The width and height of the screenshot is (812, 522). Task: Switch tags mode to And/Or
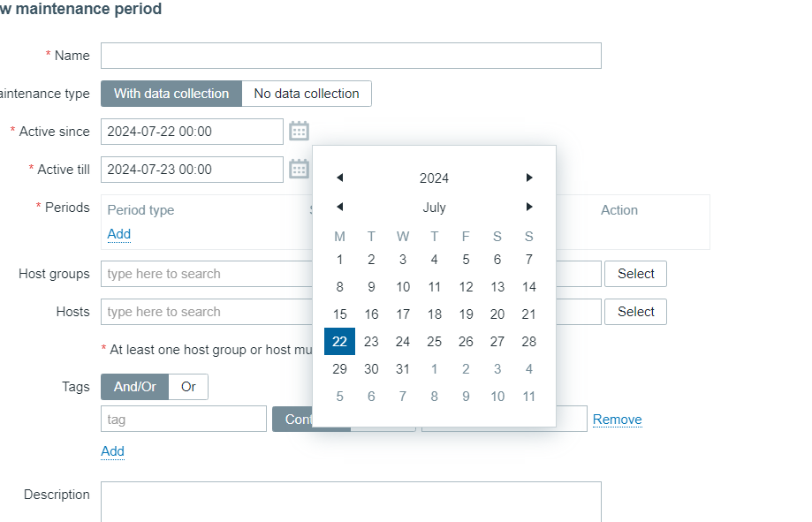[134, 387]
